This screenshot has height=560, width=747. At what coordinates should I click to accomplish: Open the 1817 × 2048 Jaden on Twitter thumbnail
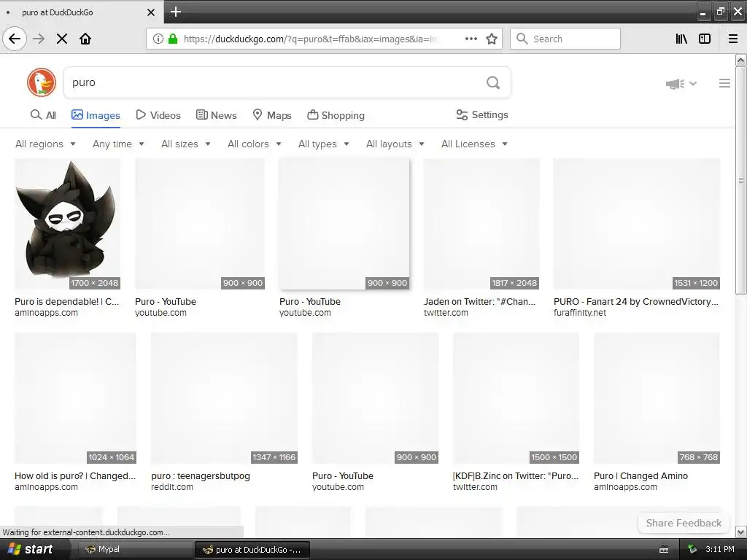[481, 224]
